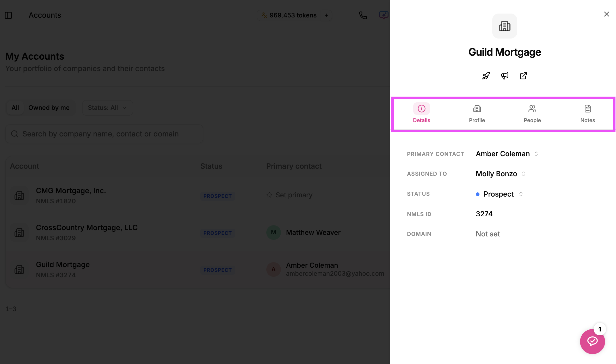The width and height of the screenshot is (616, 364).
Task: Click the Primary contact column header
Action: coord(294,166)
